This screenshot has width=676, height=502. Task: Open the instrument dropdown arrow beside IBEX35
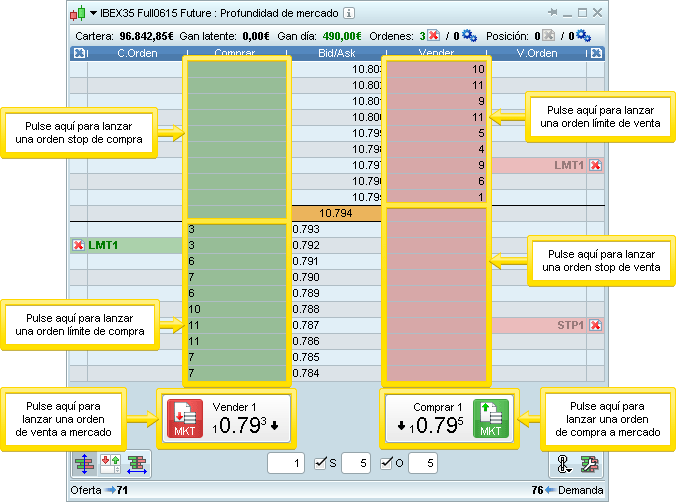(93, 13)
